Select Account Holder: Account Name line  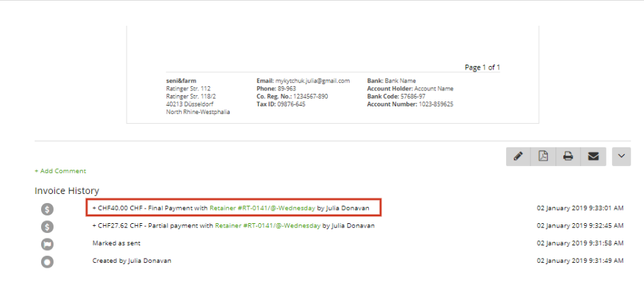(x=410, y=88)
